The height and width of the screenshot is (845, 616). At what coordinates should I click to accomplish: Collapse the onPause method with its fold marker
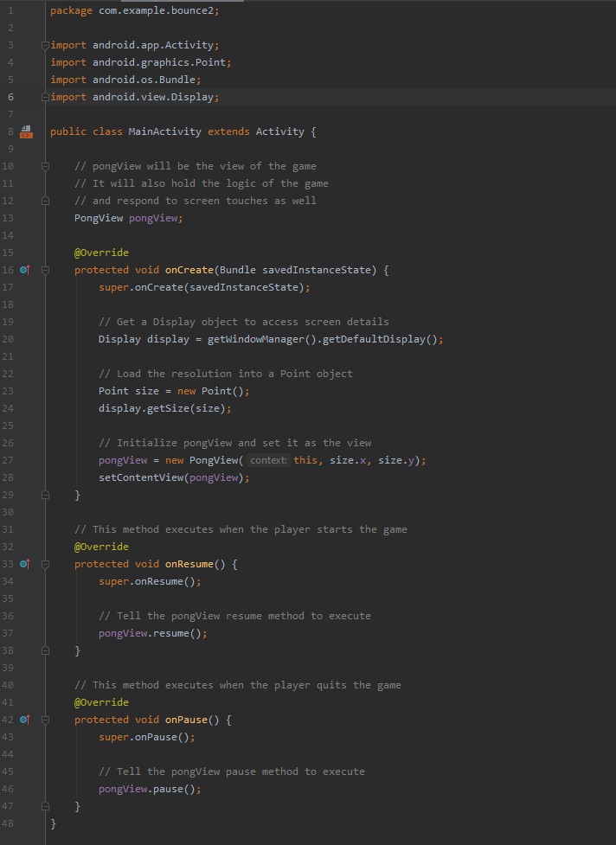click(45, 720)
